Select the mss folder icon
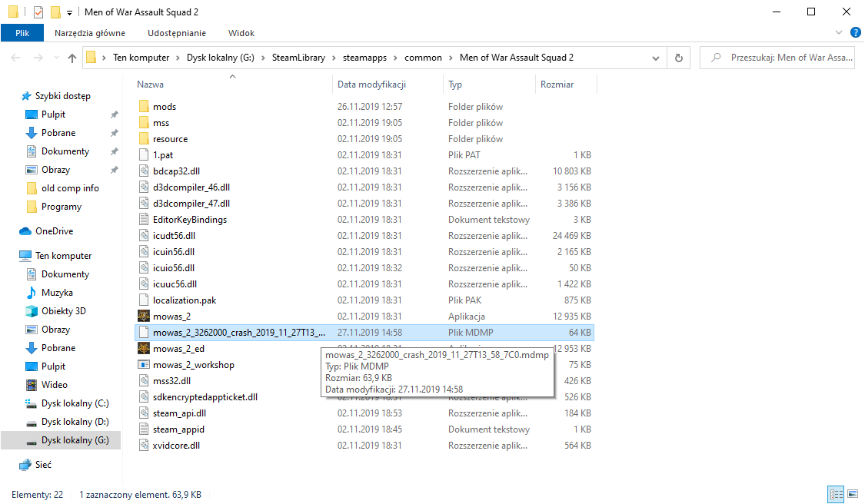Image resolution: width=865 pixels, height=504 pixels. pyautogui.click(x=144, y=122)
